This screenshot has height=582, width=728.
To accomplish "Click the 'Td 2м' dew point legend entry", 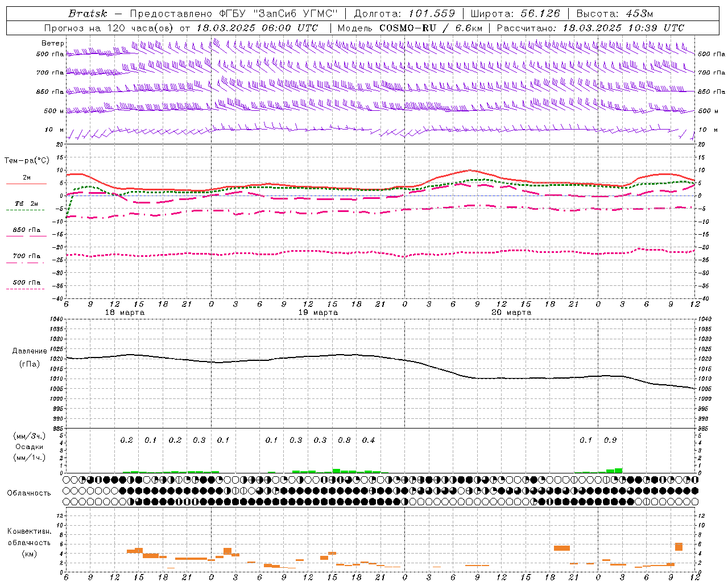I will (27, 203).
